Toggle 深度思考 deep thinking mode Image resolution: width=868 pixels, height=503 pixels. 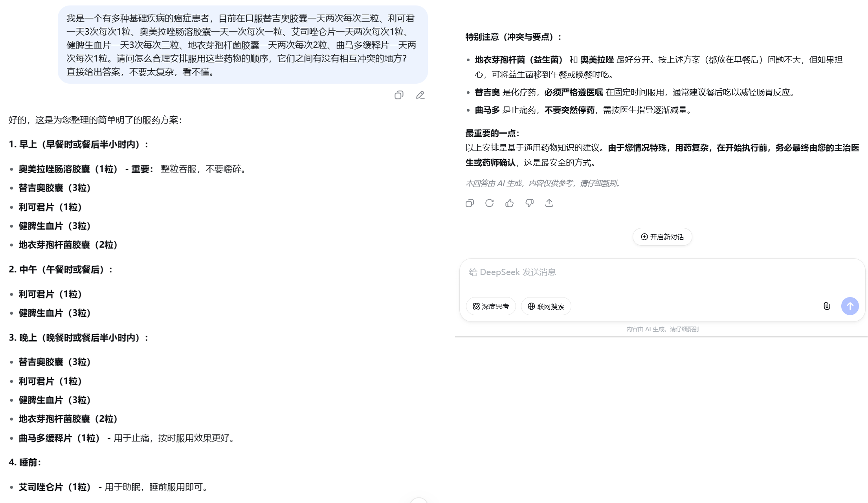click(x=491, y=306)
